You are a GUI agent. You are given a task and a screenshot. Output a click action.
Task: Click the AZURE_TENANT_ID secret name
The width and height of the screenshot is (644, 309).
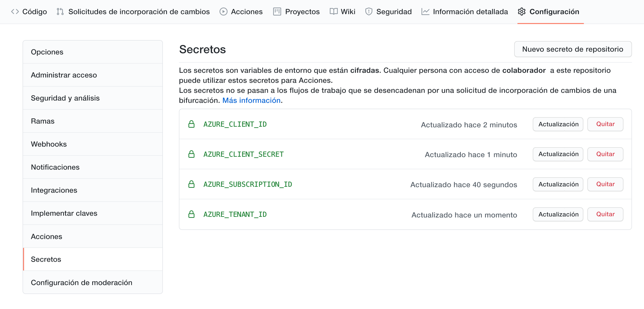[x=235, y=214]
